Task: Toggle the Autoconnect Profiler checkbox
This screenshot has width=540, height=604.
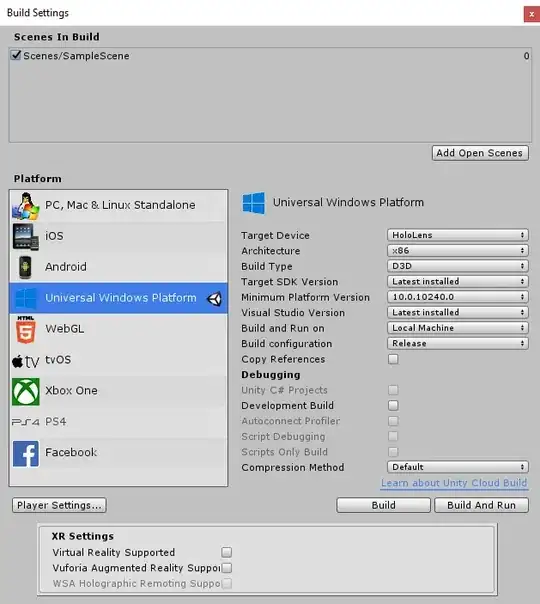Action: point(393,421)
